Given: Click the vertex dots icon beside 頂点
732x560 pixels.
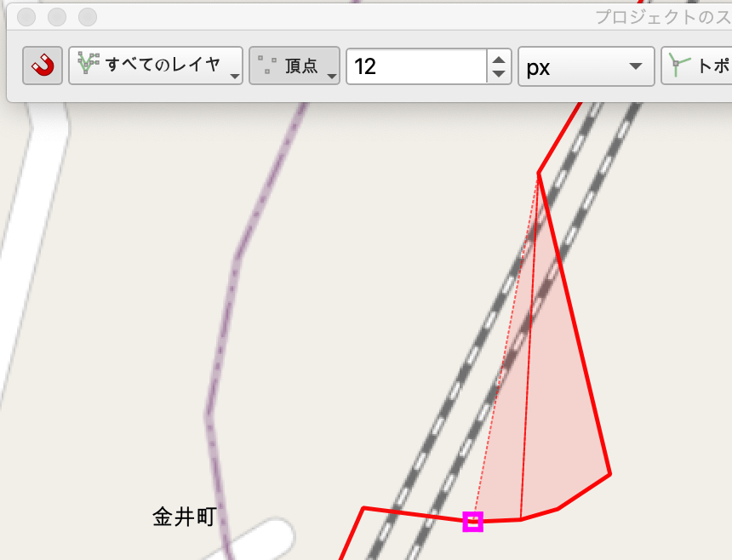Looking at the screenshot, I should (x=267, y=65).
